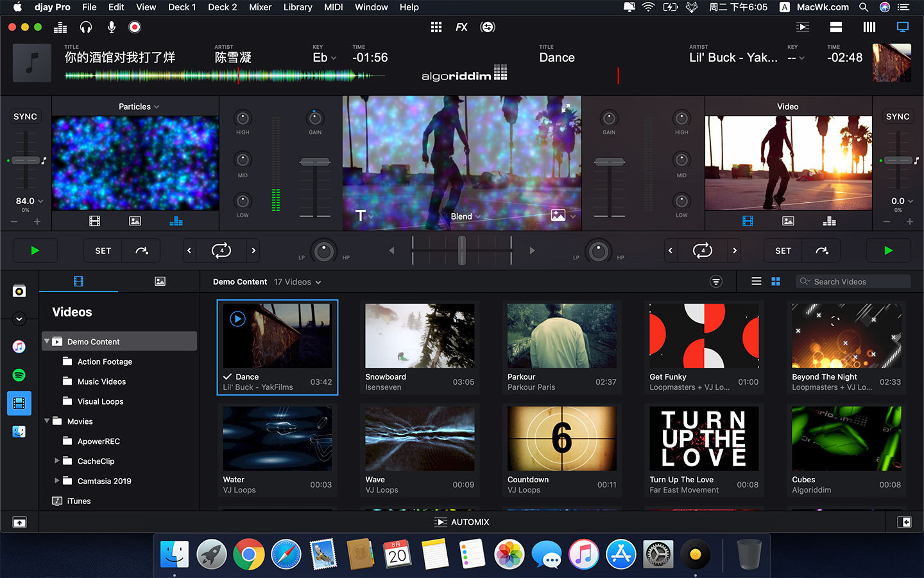Select the video mode monitor icon
Image resolution: width=924 pixels, height=578 pixels.
(903, 27)
